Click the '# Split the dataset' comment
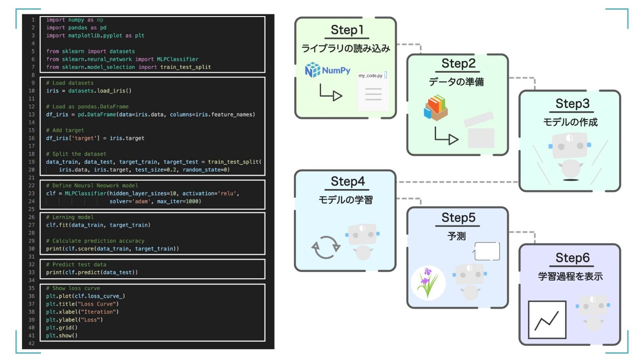644x362 pixels. tap(76, 154)
